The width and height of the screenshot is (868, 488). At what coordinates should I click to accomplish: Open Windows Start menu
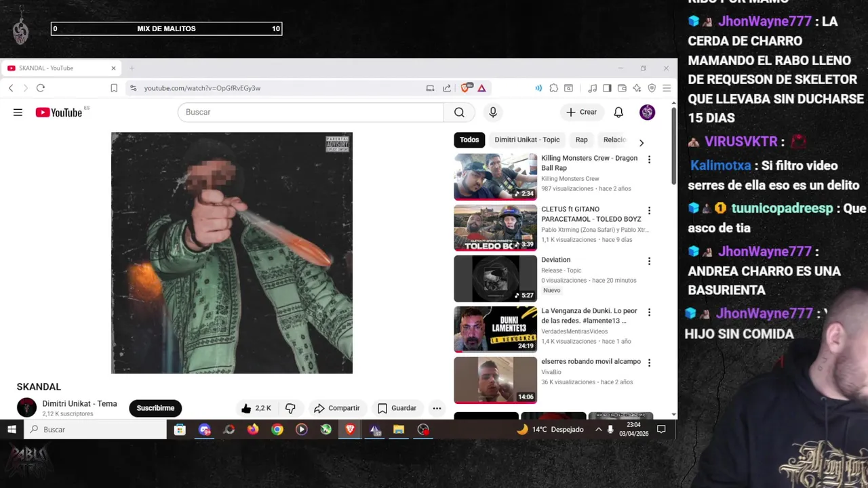click(x=12, y=429)
